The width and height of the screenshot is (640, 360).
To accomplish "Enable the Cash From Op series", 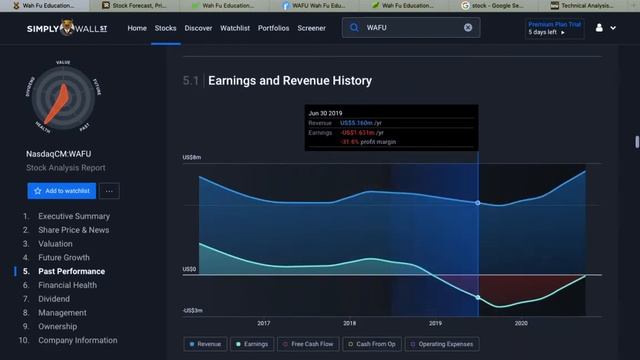I will click(x=372, y=344).
